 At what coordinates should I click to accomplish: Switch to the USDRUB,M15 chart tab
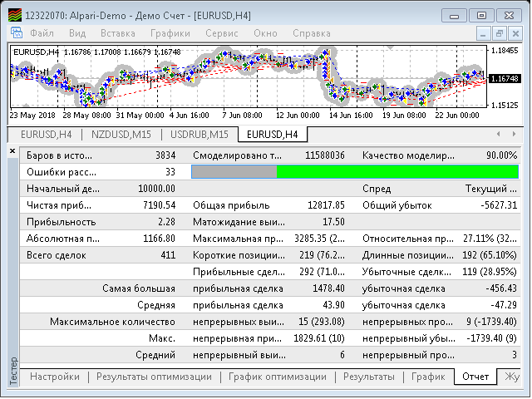(199, 135)
